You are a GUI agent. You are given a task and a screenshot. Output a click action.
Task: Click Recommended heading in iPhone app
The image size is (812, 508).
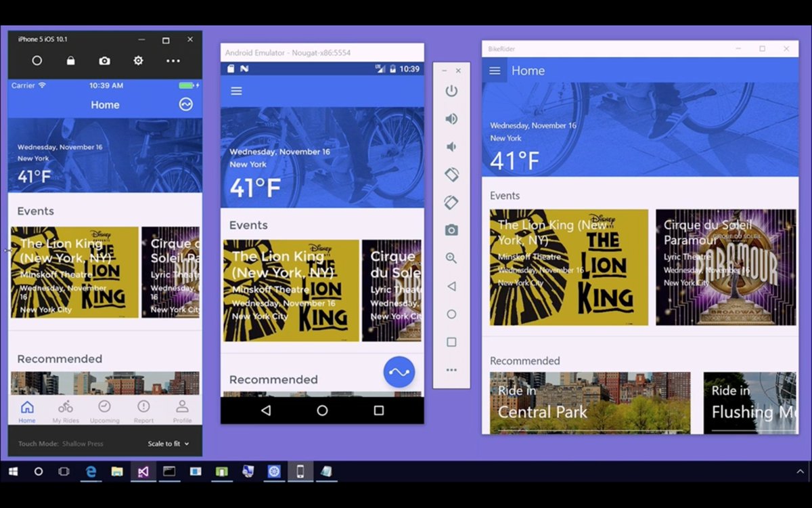pyautogui.click(x=60, y=359)
